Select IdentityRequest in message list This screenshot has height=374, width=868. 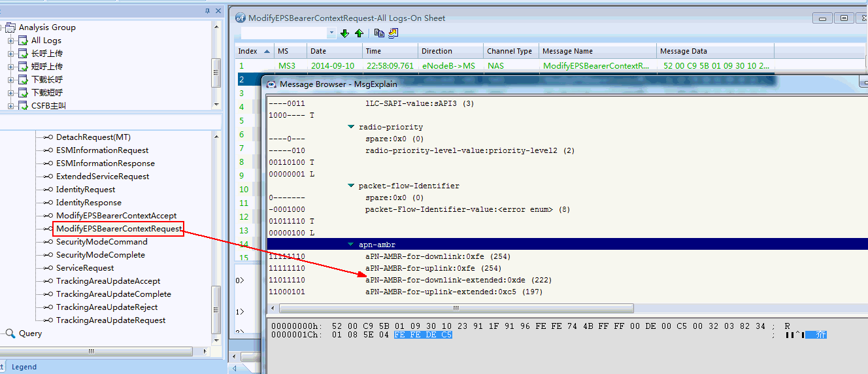[x=86, y=190]
